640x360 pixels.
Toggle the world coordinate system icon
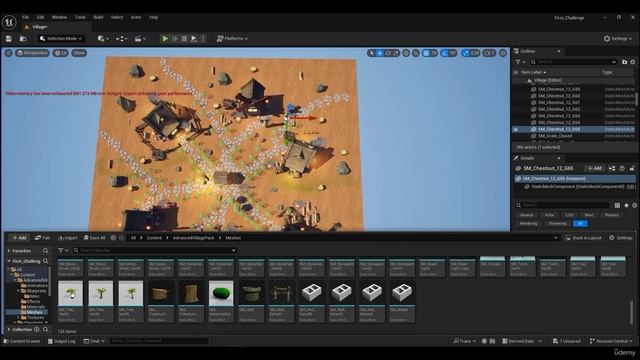(406, 53)
